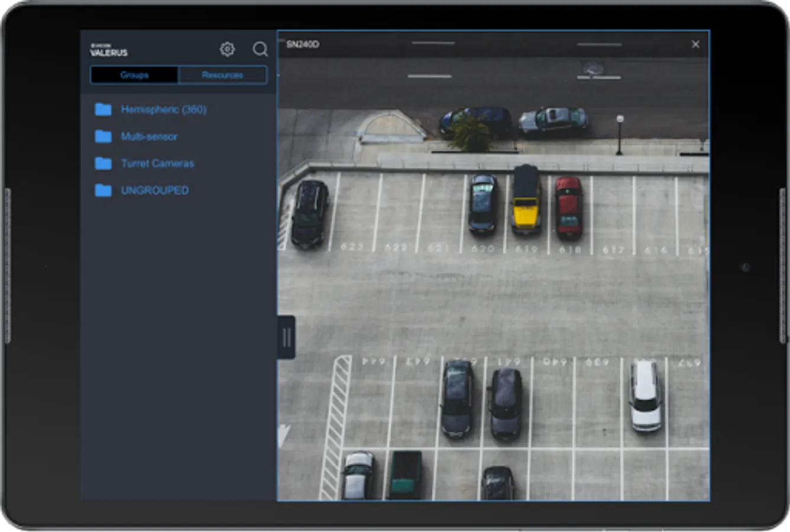Switch to the Groups tab

134,75
